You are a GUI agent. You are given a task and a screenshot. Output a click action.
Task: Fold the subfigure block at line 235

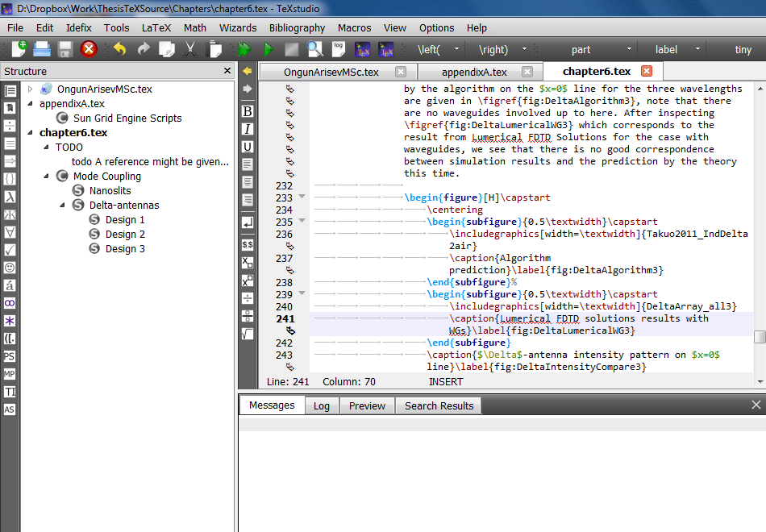[302, 220]
